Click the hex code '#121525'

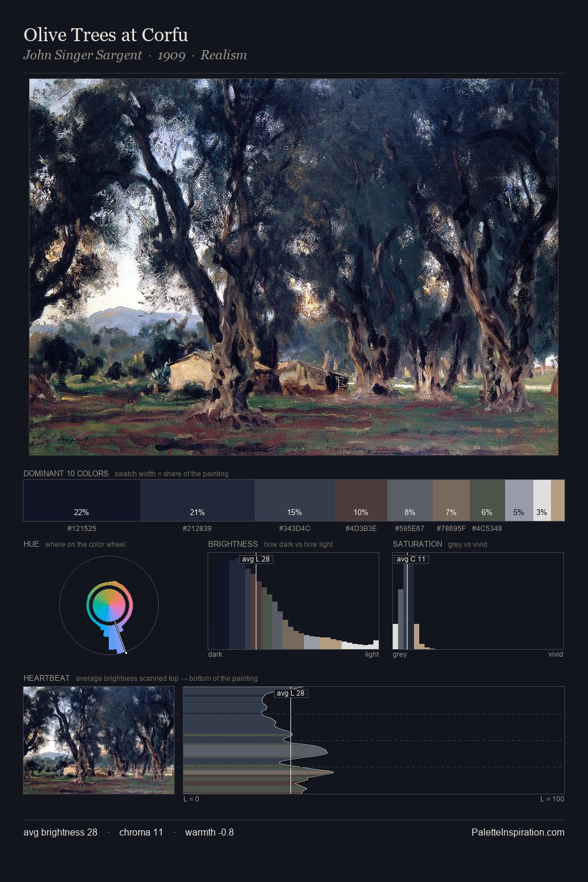tap(82, 529)
